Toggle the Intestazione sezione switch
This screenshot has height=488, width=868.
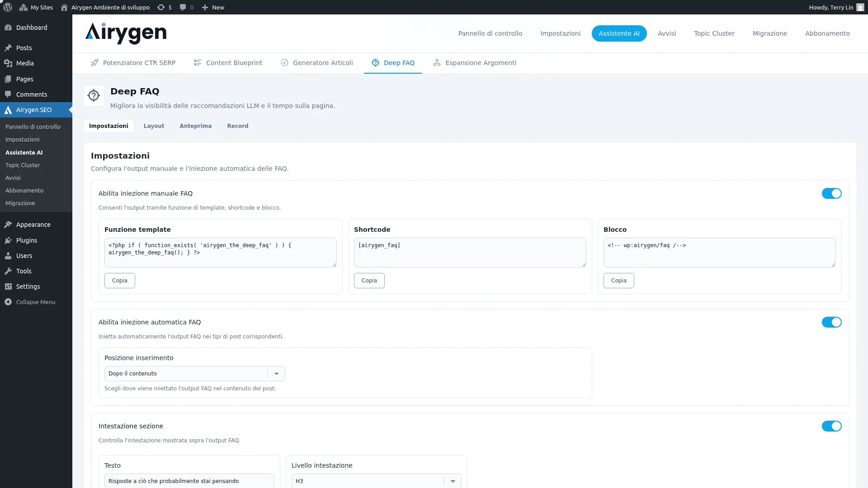point(831,426)
